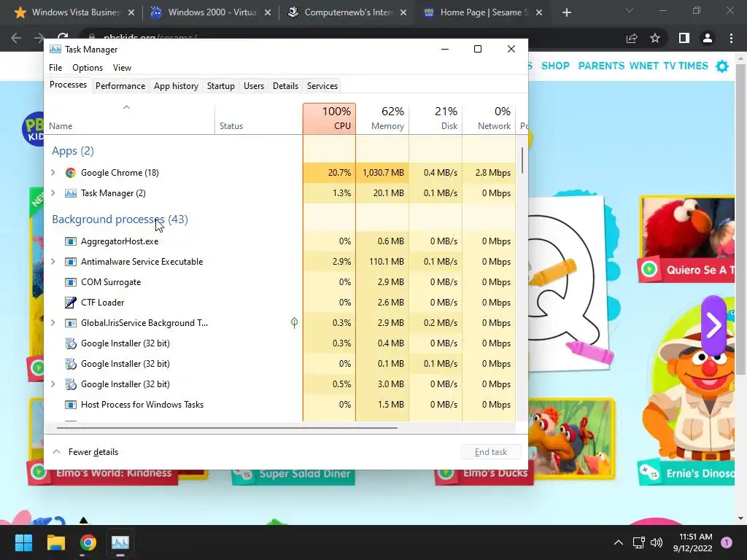Click the AggregatorHost.exe process icon
This screenshot has width=747, height=560.
pyautogui.click(x=71, y=241)
